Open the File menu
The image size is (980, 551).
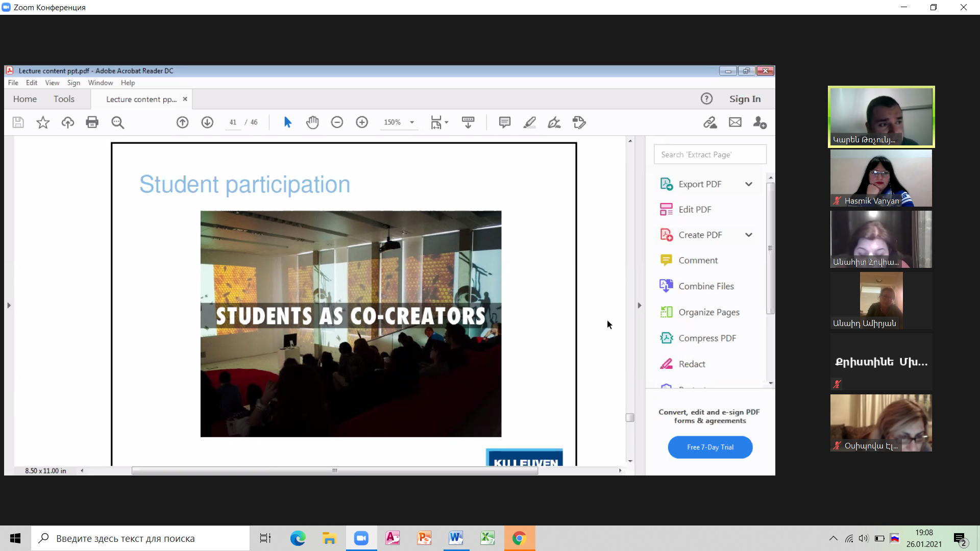click(x=13, y=83)
